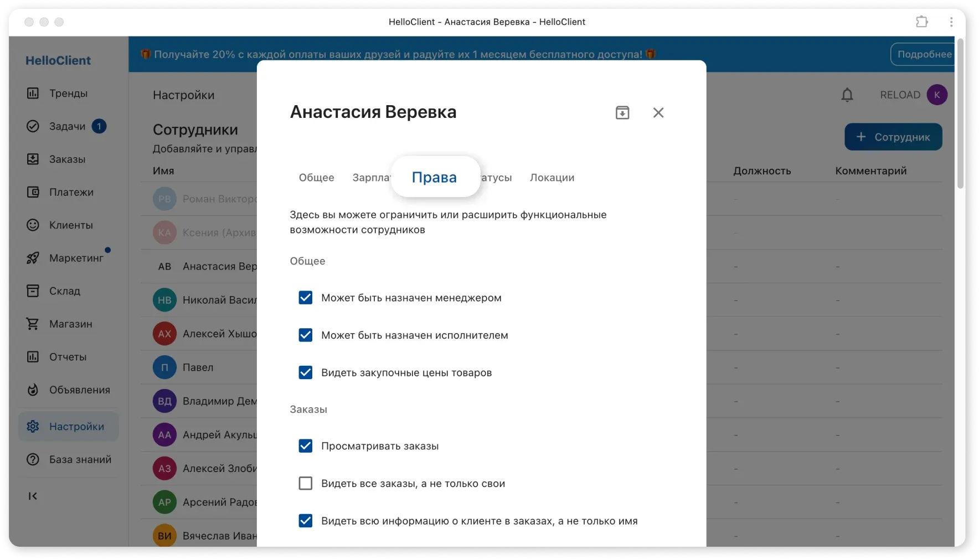Click the archive icon in the dialog header

pos(622,112)
